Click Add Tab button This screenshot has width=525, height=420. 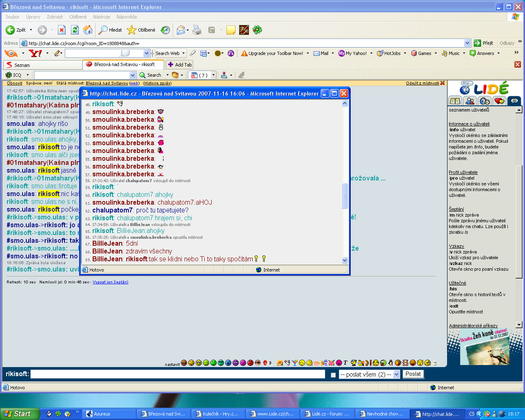[x=180, y=65]
